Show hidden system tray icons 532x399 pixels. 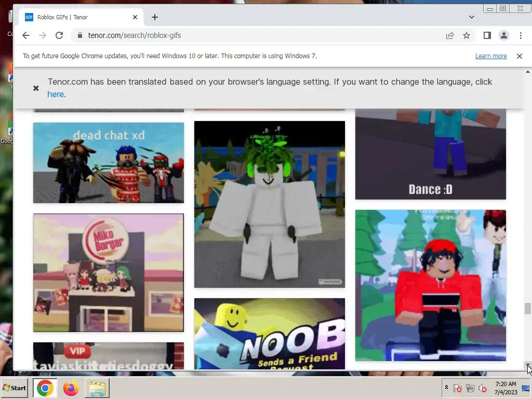[446, 388]
